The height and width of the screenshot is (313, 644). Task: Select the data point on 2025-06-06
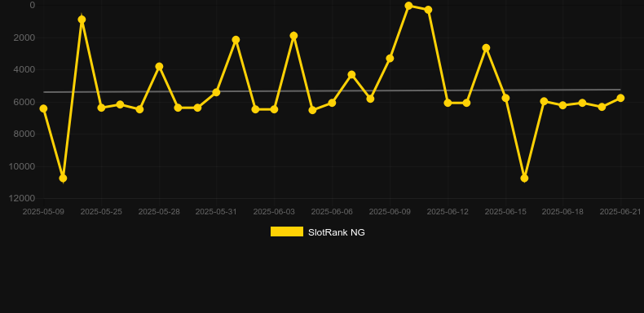332,103
